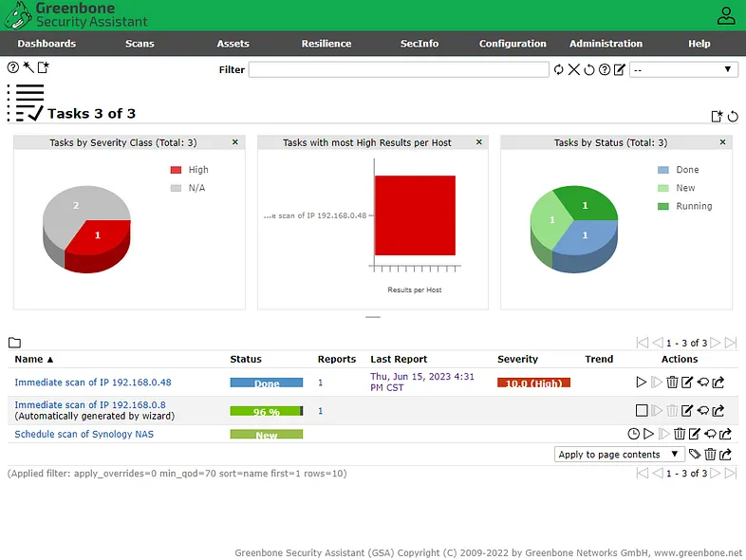Edit the Synology NAS scan task
The width and height of the screenshot is (746, 560).
pyautogui.click(x=695, y=434)
